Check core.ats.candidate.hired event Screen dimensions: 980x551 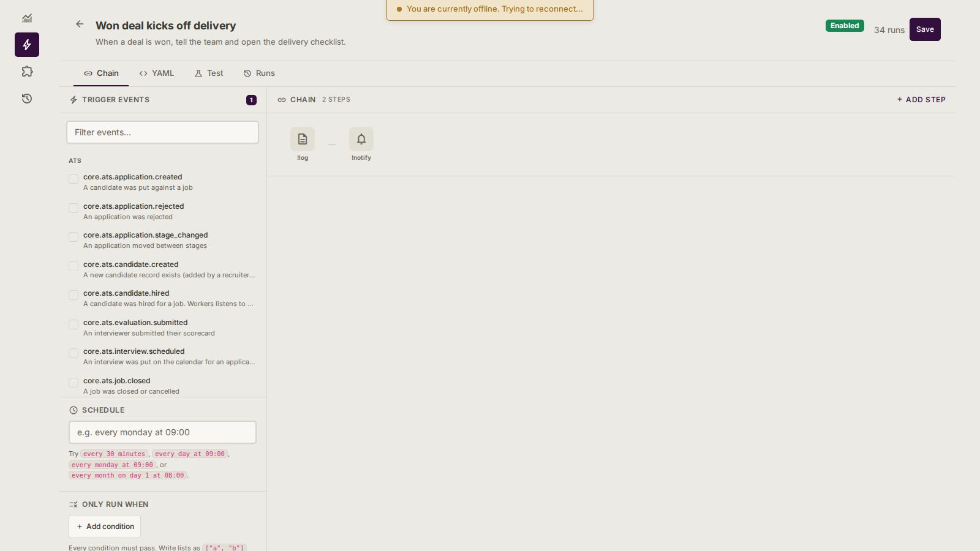(73, 295)
